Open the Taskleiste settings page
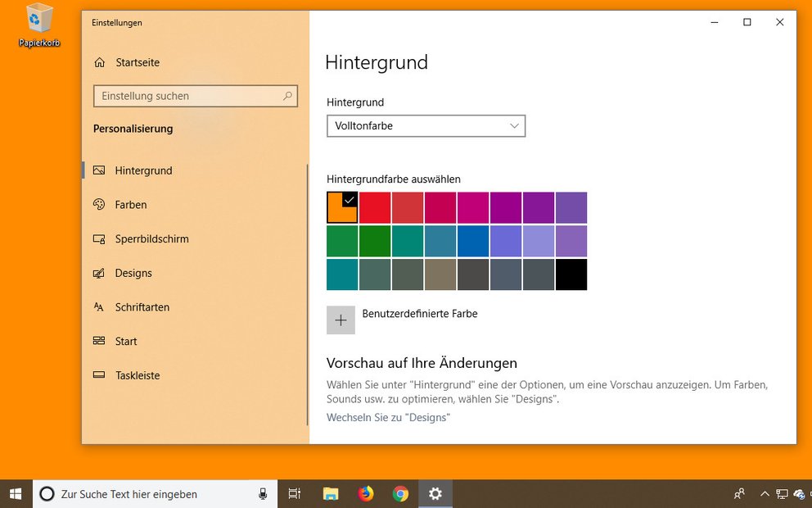812x508 pixels. tap(139, 375)
